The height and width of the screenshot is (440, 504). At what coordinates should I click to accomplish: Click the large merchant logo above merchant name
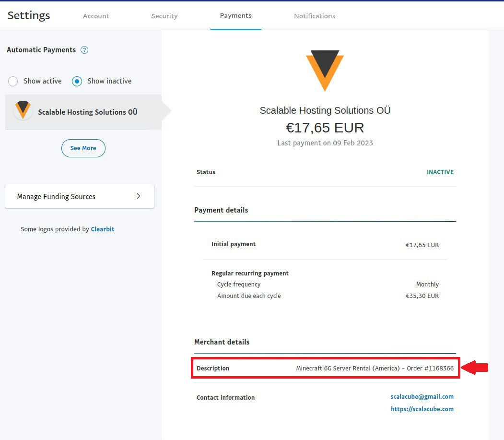pyautogui.click(x=325, y=71)
